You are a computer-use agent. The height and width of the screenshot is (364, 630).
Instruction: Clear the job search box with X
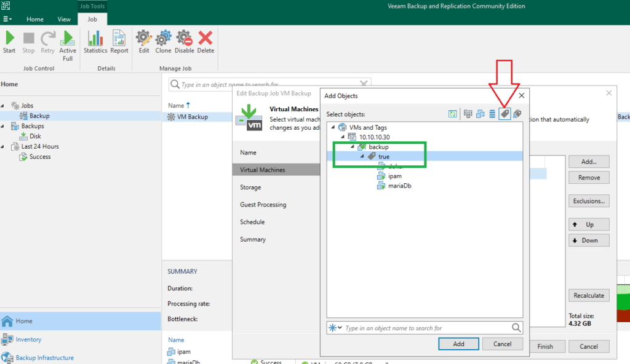click(x=364, y=84)
